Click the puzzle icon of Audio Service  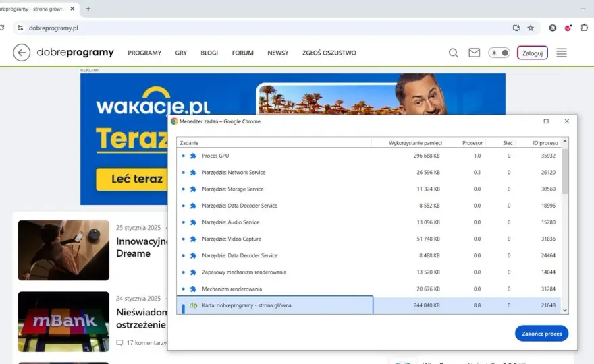click(x=193, y=222)
